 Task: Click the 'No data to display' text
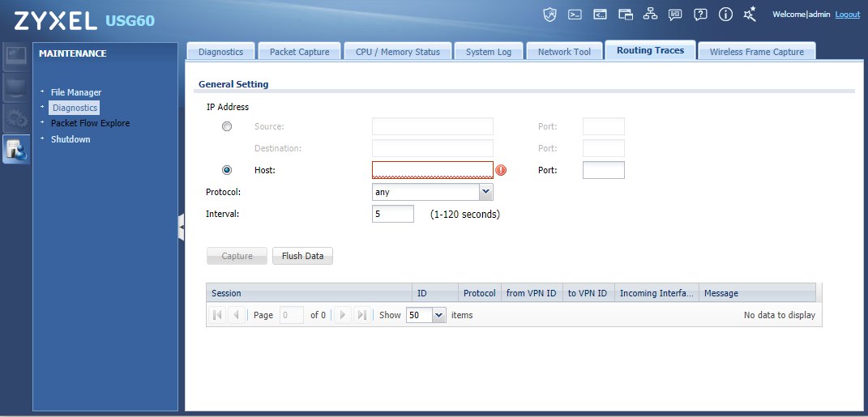coord(780,315)
